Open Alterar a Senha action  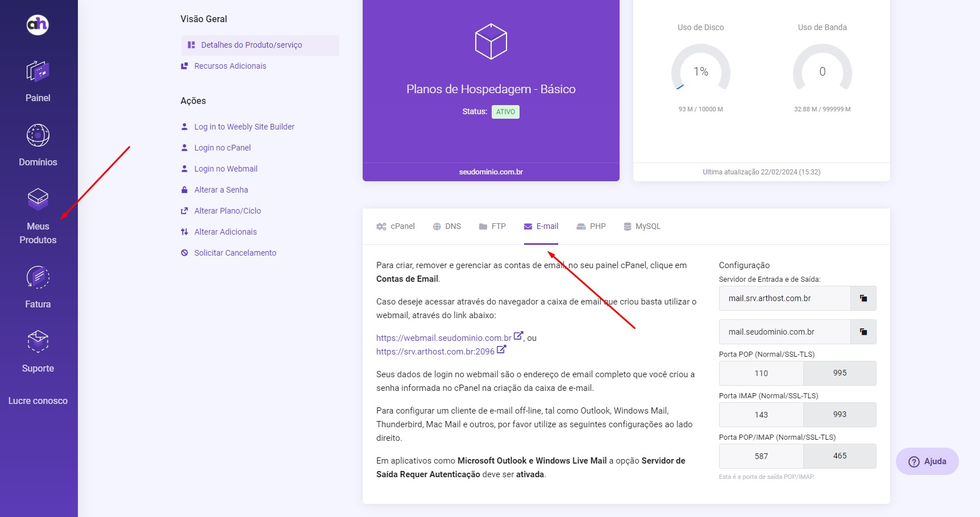coord(221,190)
